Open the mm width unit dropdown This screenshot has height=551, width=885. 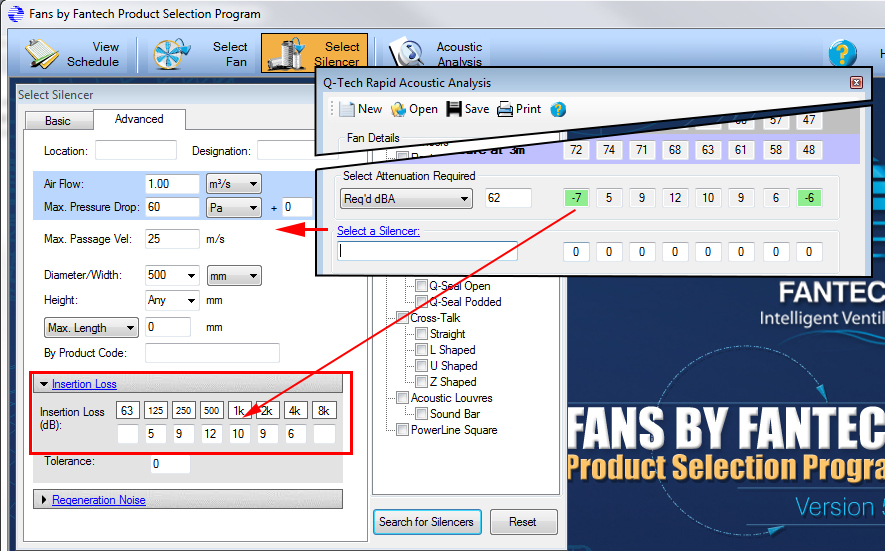[x=234, y=276]
